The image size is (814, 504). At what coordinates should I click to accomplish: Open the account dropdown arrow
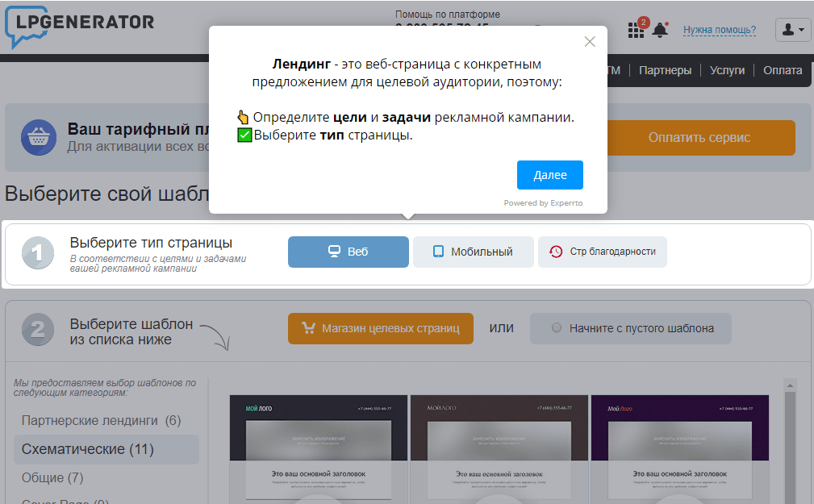[x=799, y=30]
